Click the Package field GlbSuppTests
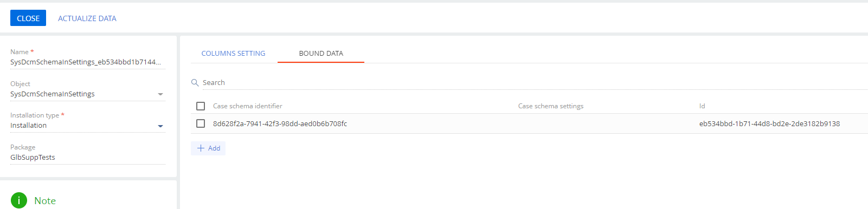Image resolution: width=868 pixels, height=209 pixels. 33,158
